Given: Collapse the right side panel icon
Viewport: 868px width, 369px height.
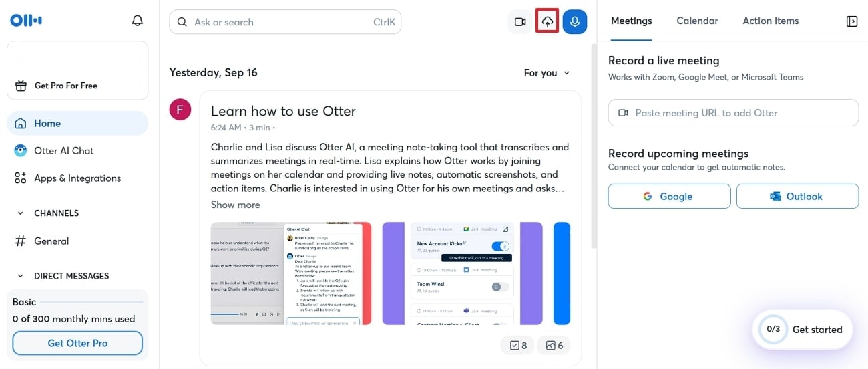Looking at the screenshot, I should tap(852, 21).
